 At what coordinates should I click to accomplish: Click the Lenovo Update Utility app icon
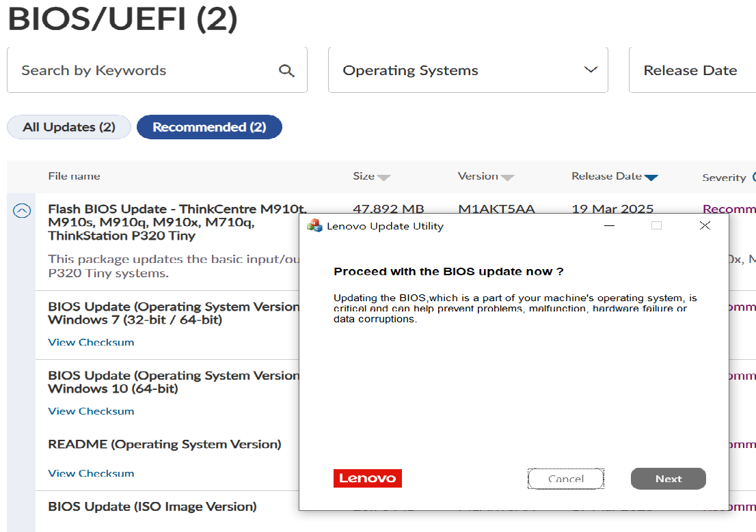pos(315,226)
